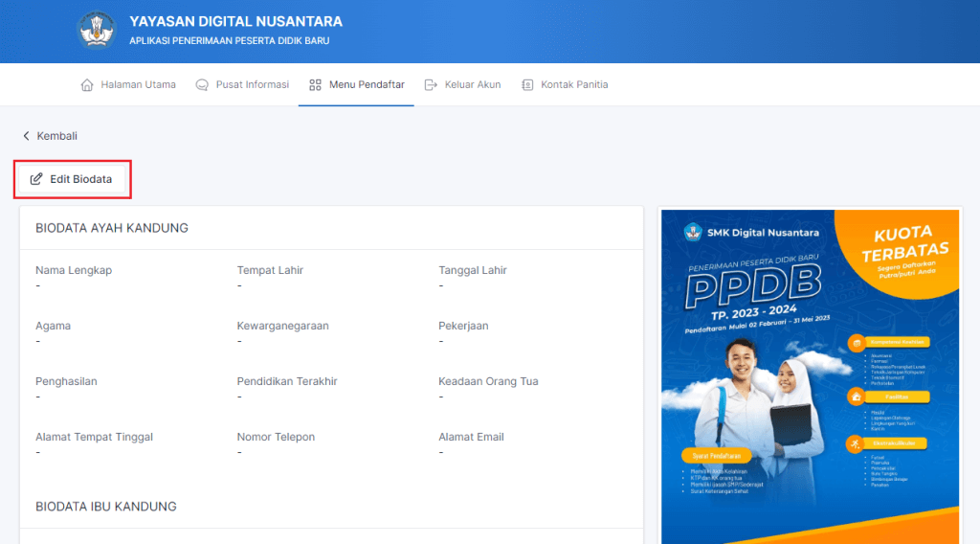
Task: Click the chat bubble icon for Pusat Informasi
Action: pos(202,84)
